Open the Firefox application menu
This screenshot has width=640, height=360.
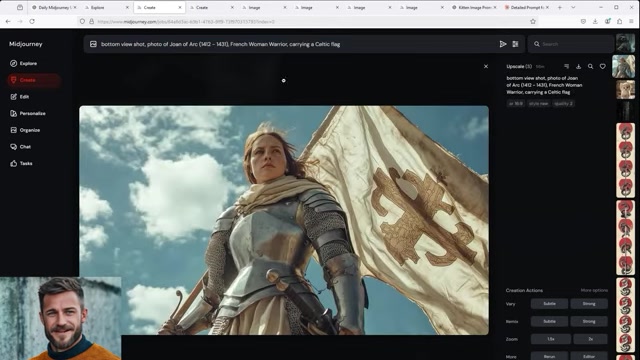click(x=631, y=21)
